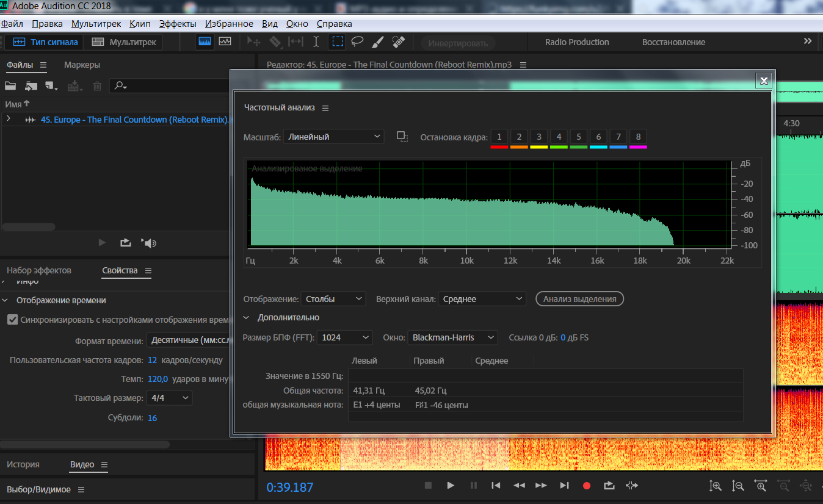Toggle hold frame 3 (yellow)
The height and width of the screenshot is (504, 823).
click(x=538, y=137)
